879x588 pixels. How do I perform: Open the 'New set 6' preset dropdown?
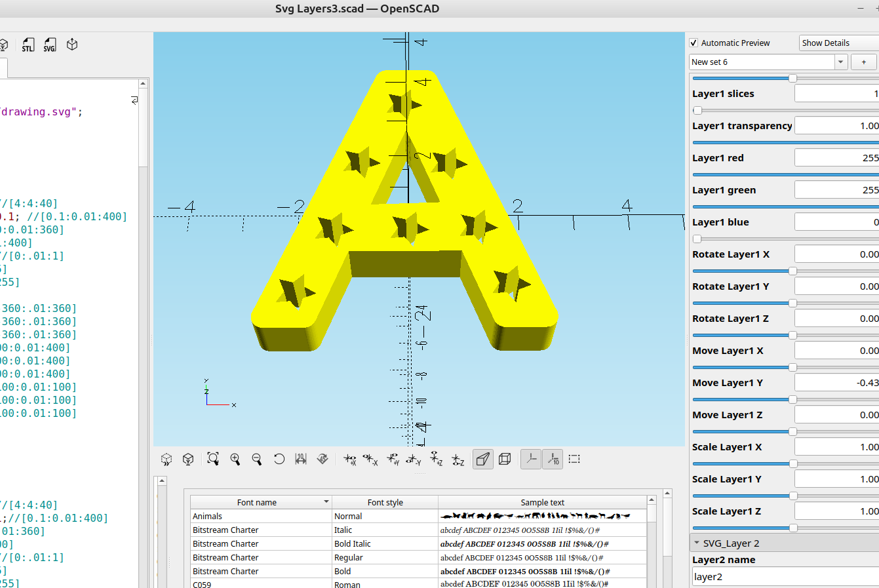pyautogui.click(x=841, y=62)
